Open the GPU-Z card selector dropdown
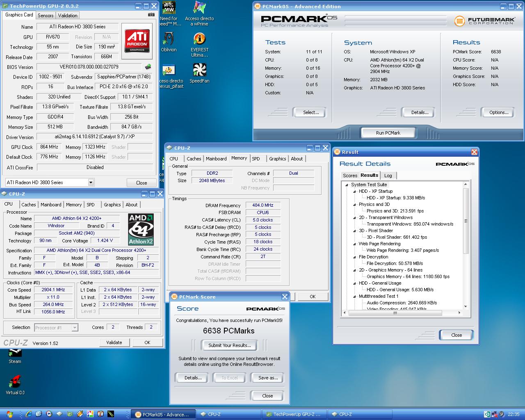 click(x=91, y=182)
